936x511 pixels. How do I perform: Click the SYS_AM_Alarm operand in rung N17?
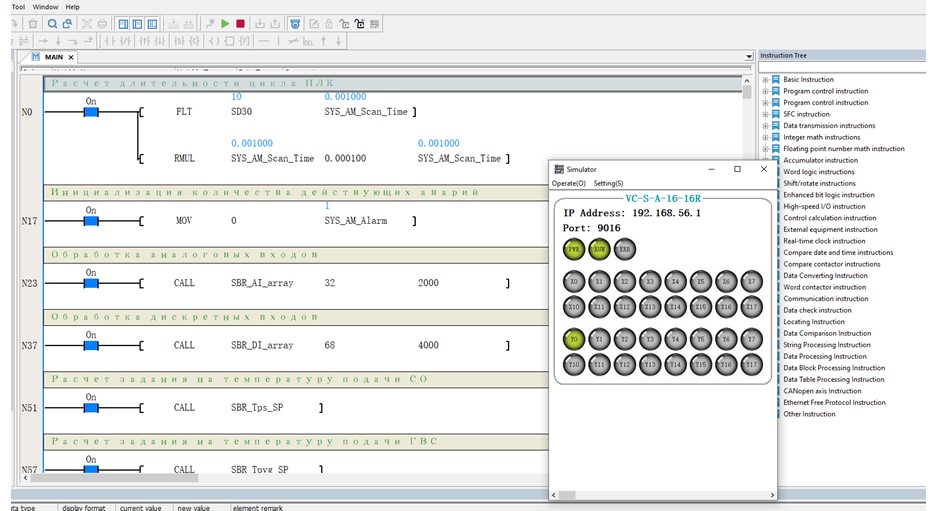[356, 221]
